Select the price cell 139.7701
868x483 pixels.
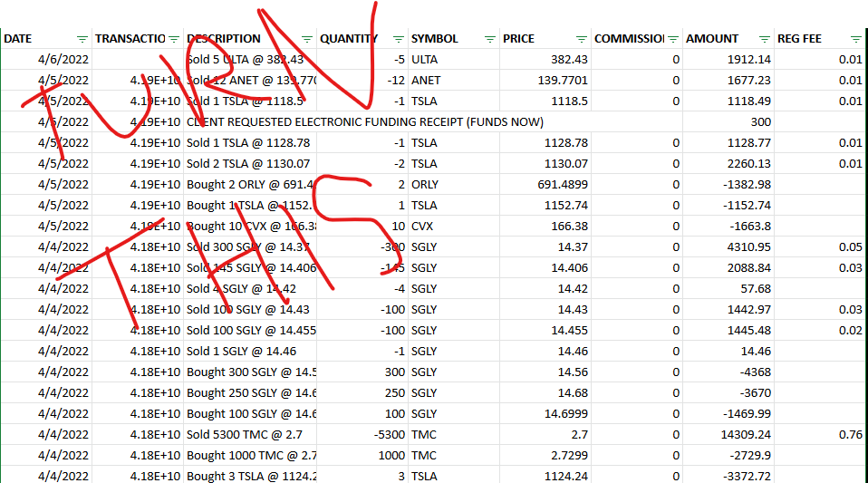(x=545, y=81)
